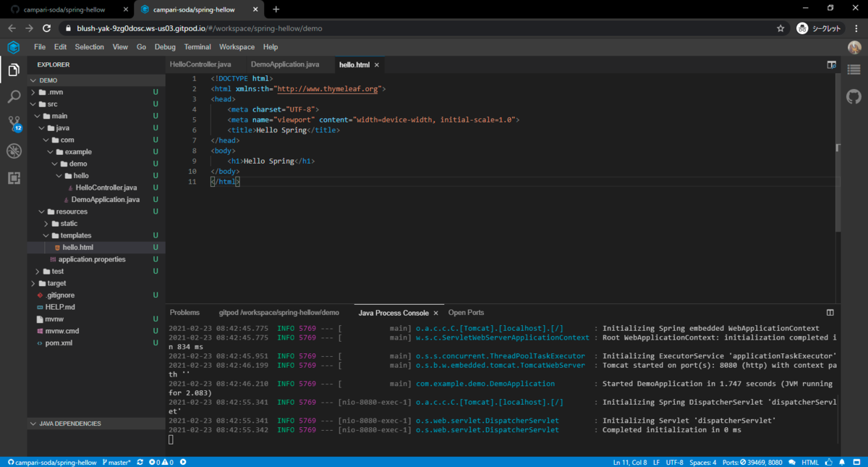
Task: Expand the .mvn folder
Action: tap(33, 92)
